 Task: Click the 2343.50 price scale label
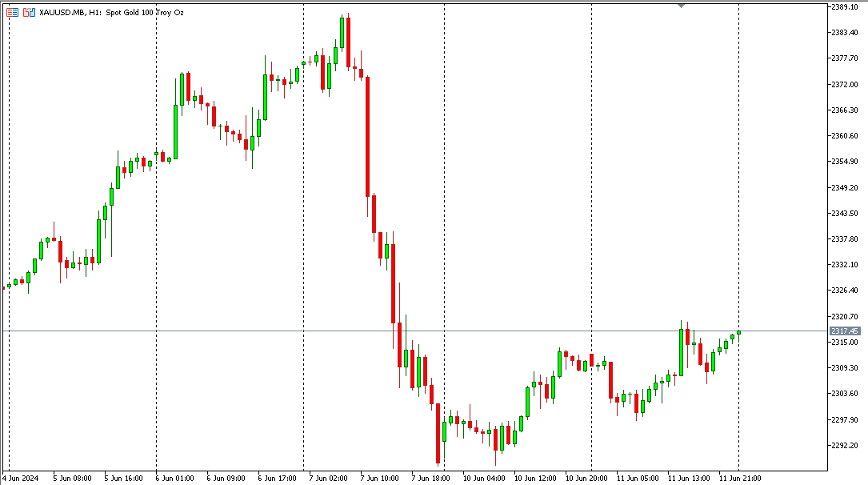tap(845, 213)
